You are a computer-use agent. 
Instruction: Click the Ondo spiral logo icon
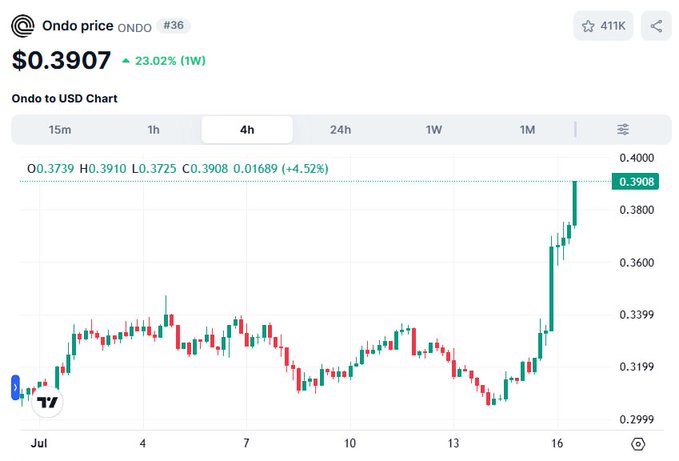pos(23,26)
